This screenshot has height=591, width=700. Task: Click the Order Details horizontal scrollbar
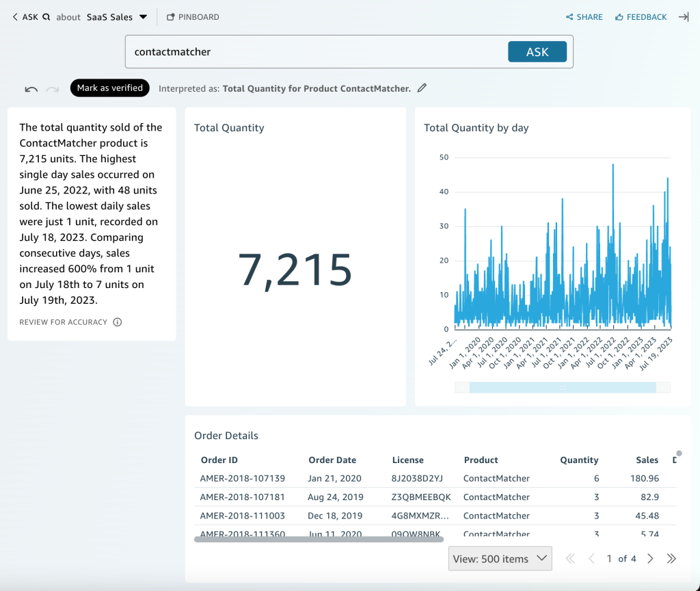coord(319,539)
